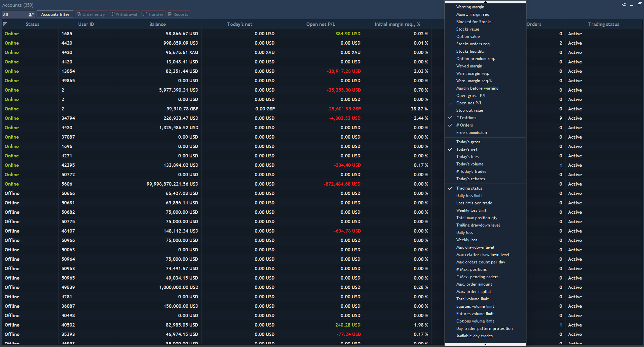The width and height of the screenshot is (644, 347).
Task: Open the All accounts dropdown
Action: [x=15, y=14]
